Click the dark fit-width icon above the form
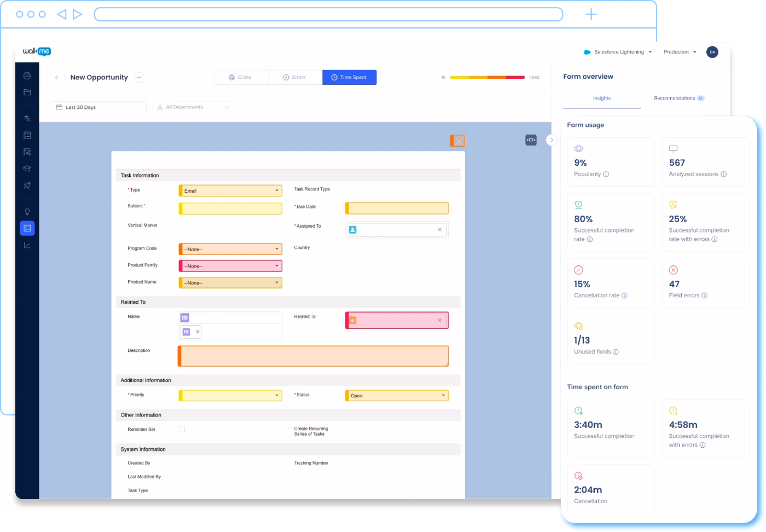Image resolution: width=766 pixels, height=532 pixels. [531, 140]
